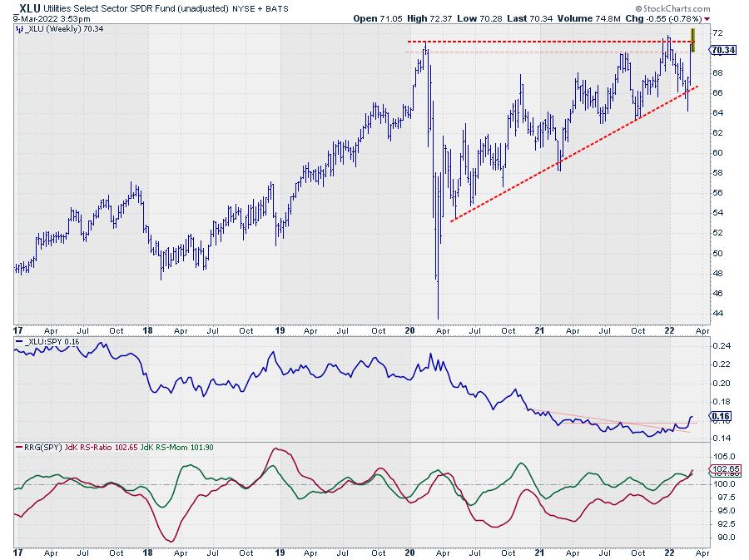This screenshot has width=749, height=560.
Task: Click the Low 70.28 value
Action: point(479,18)
